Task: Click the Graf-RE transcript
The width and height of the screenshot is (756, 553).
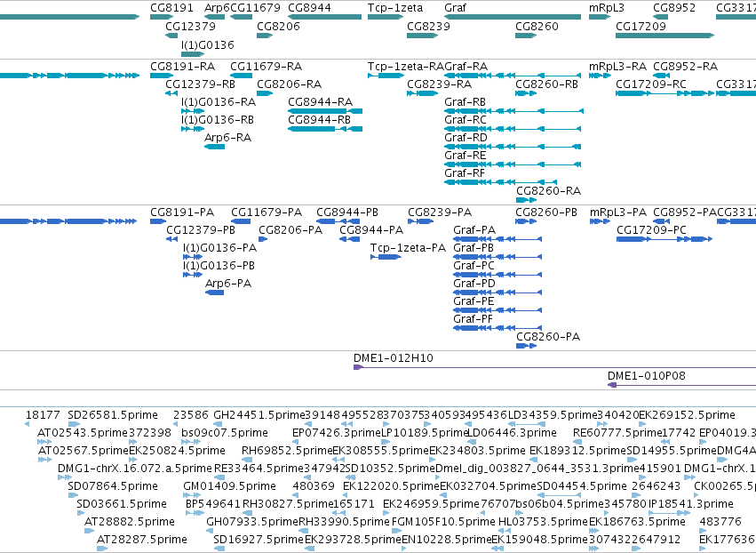Action: coord(513,164)
